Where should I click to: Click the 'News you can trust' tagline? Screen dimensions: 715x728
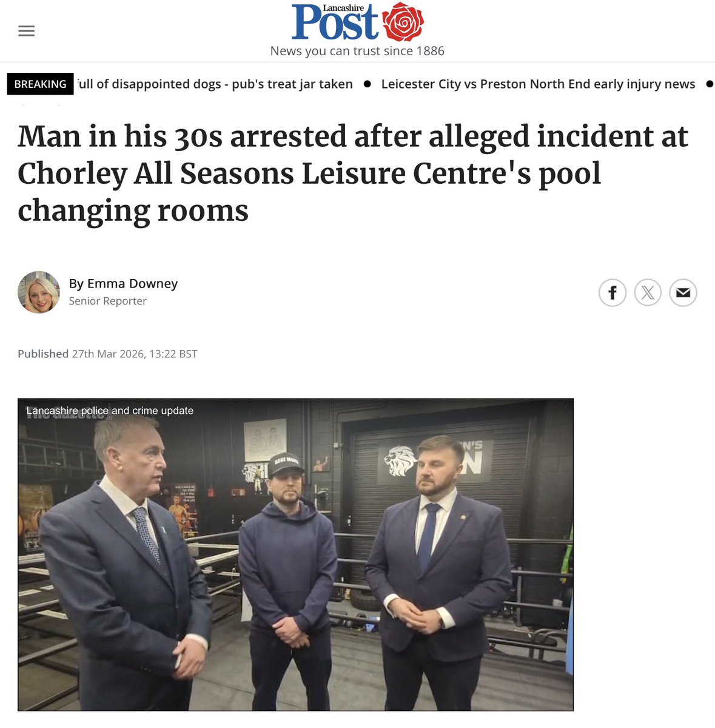357,51
